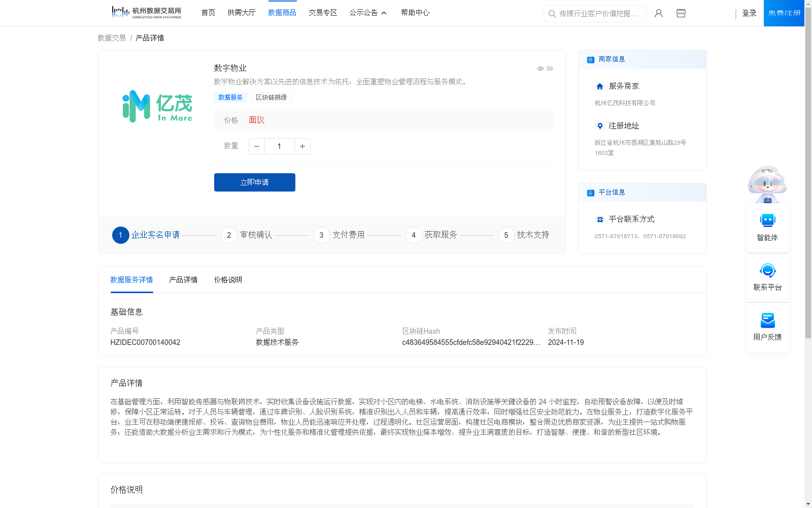This screenshot has width=812, height=508.
Task: Click product number HZIDEC00700140042
Action: pos(145,342)
